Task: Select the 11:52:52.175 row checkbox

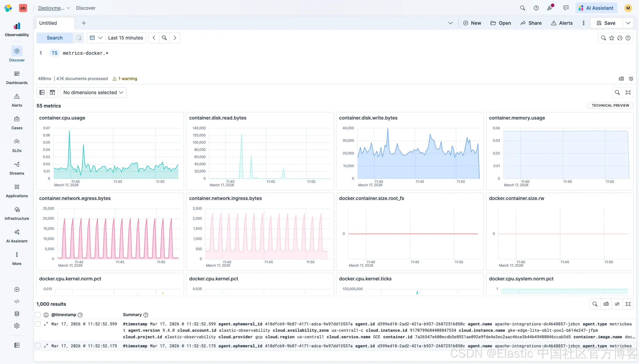Action: tap(38, 346)
